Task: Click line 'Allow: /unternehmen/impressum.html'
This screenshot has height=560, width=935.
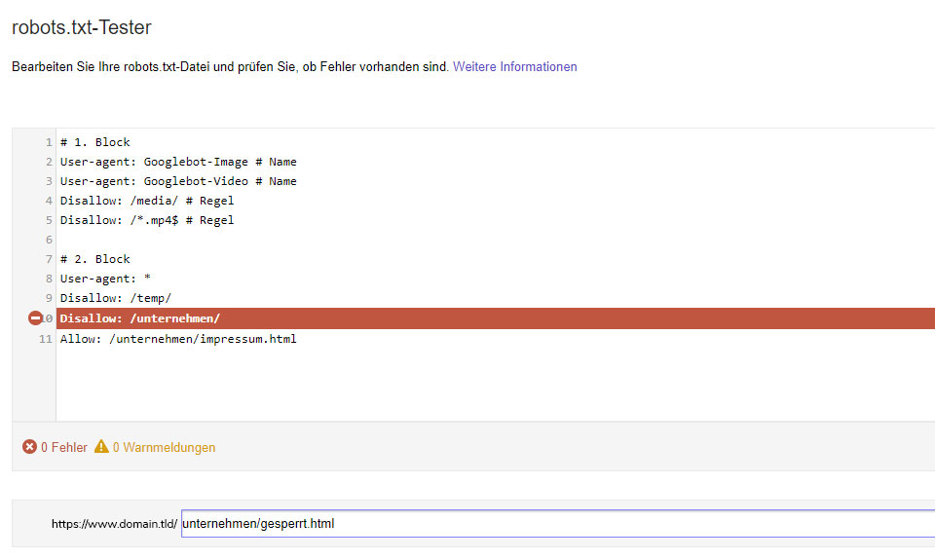Action: pos(178,339)
